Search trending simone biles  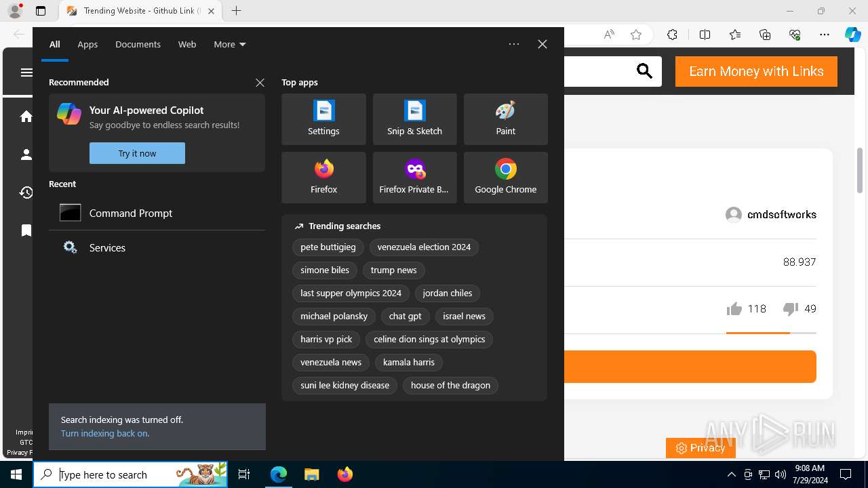click(x=325, y=270)
